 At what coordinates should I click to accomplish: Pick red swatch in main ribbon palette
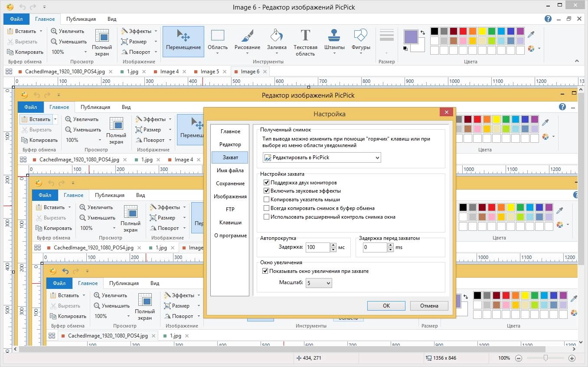click(463, 31)
